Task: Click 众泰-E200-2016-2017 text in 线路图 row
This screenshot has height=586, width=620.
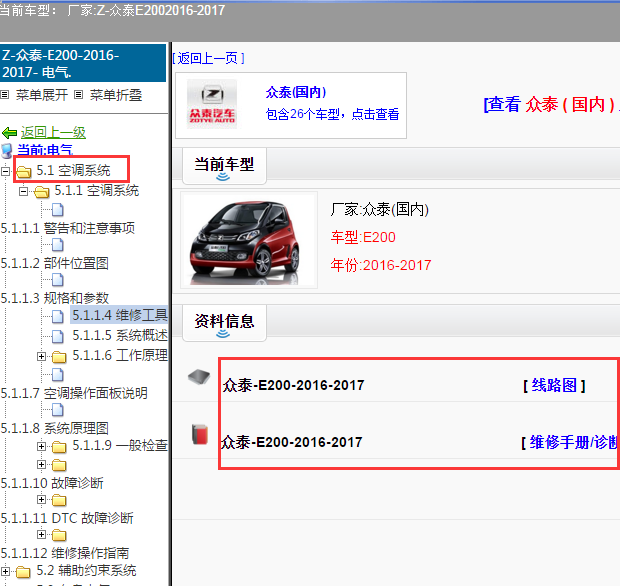Action: (x=293, y=385)
